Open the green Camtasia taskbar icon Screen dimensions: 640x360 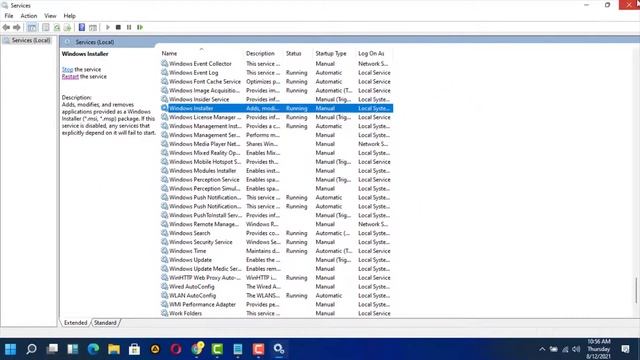coord(217,349)
